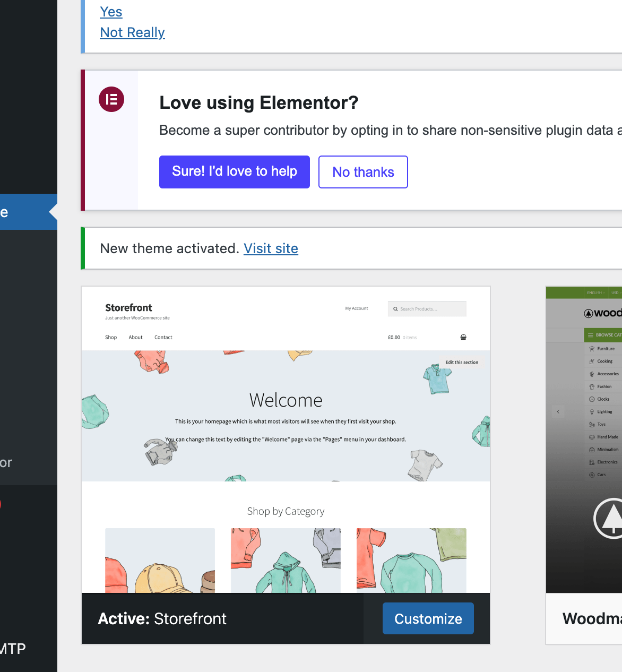This screenshot has width=622, height=672.
Task: Click the Yes link in the top notice
Action: (x=111, y=12)
